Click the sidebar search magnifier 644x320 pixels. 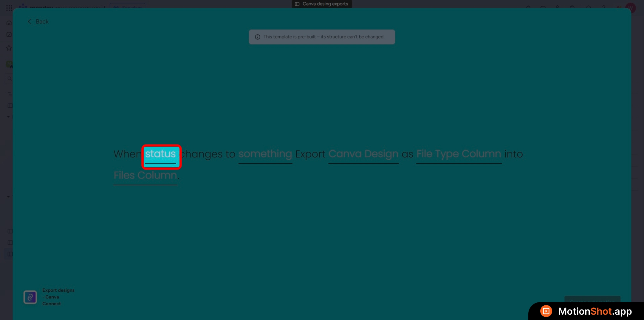[10, 79]
